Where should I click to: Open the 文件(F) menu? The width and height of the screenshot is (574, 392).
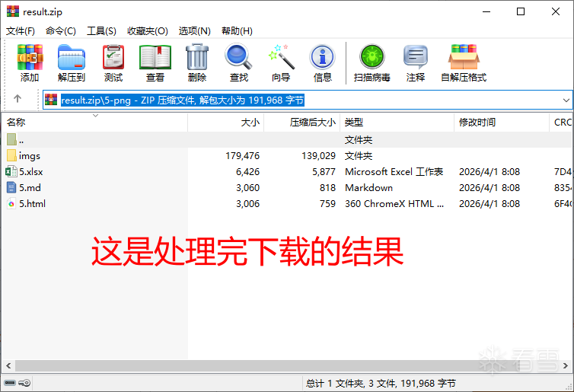21,31
